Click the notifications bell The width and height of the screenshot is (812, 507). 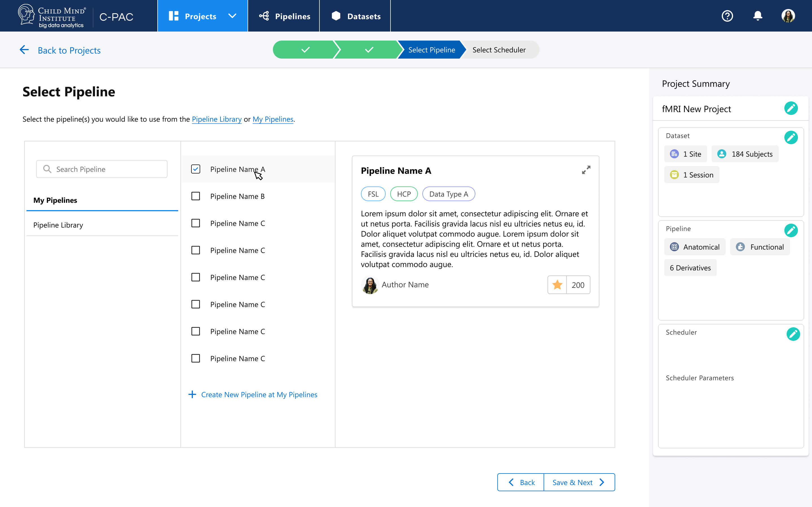tap(758, 16)
